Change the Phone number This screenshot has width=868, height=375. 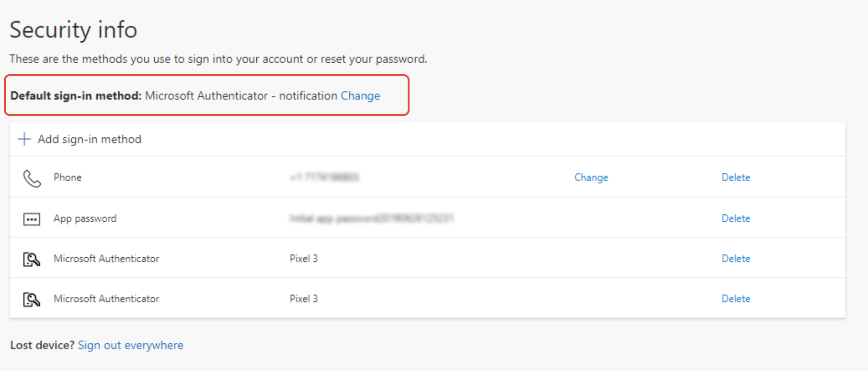coord(591,177)
